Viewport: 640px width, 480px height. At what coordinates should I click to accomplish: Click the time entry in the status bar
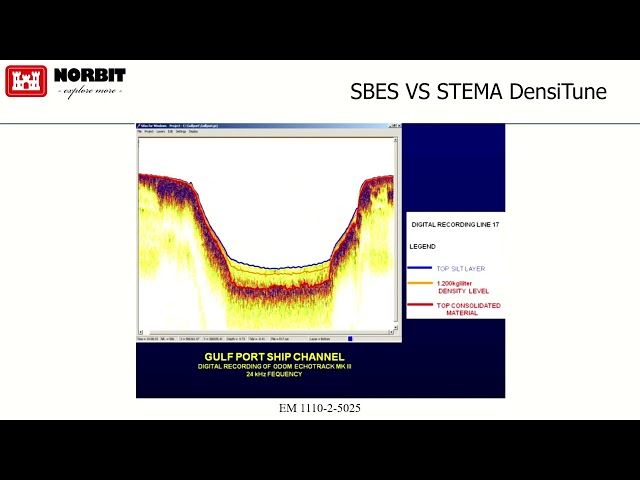(148, 339)
